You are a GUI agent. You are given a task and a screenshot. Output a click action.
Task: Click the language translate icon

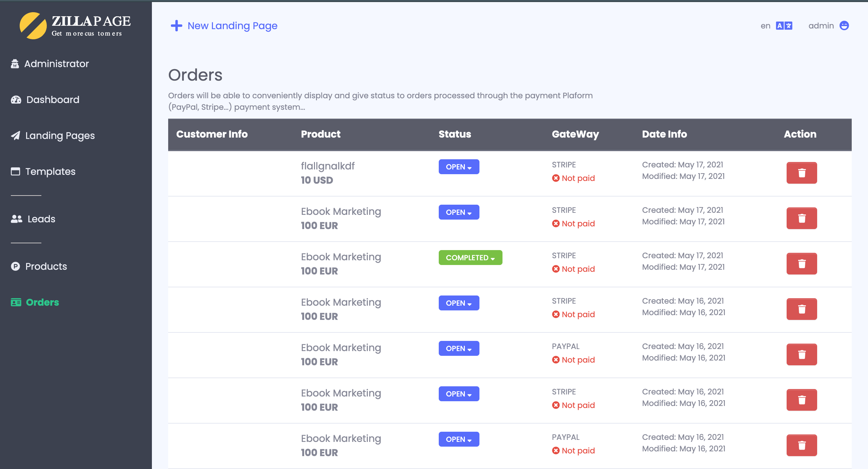tap(784, 26)
